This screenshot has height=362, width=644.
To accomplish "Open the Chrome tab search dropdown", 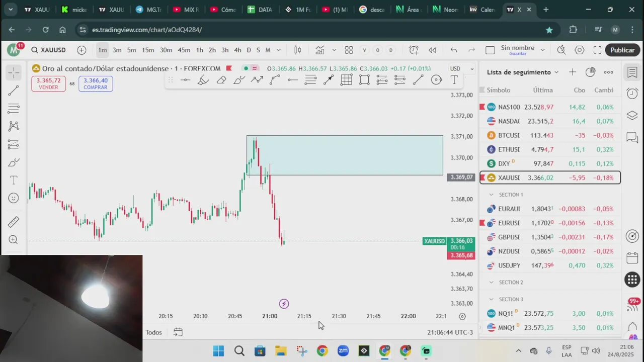I will 11,10.
